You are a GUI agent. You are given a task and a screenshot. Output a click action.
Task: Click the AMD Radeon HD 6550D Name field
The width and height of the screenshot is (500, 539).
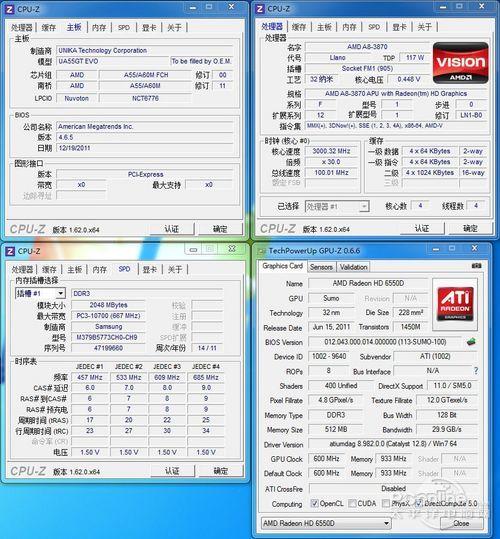tap(368, 284)
